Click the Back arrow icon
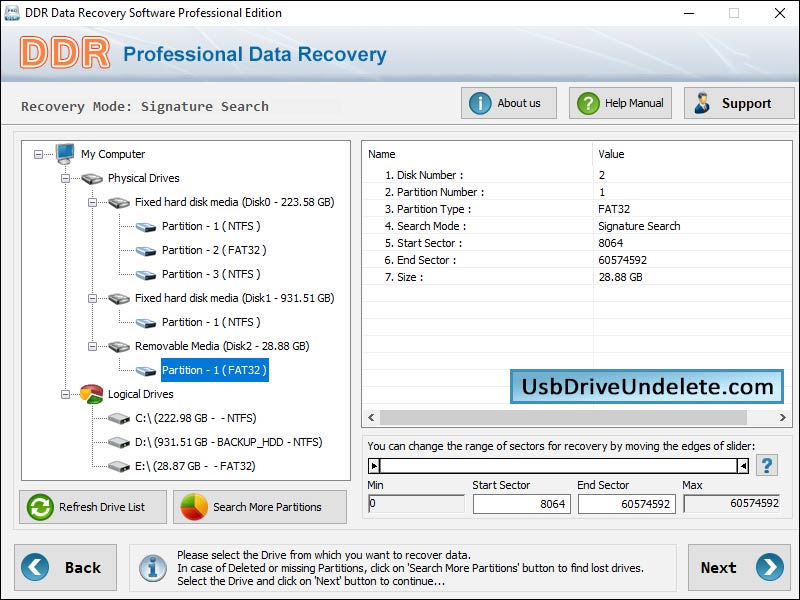The image size is (800, 600). [x=35, y=567]
